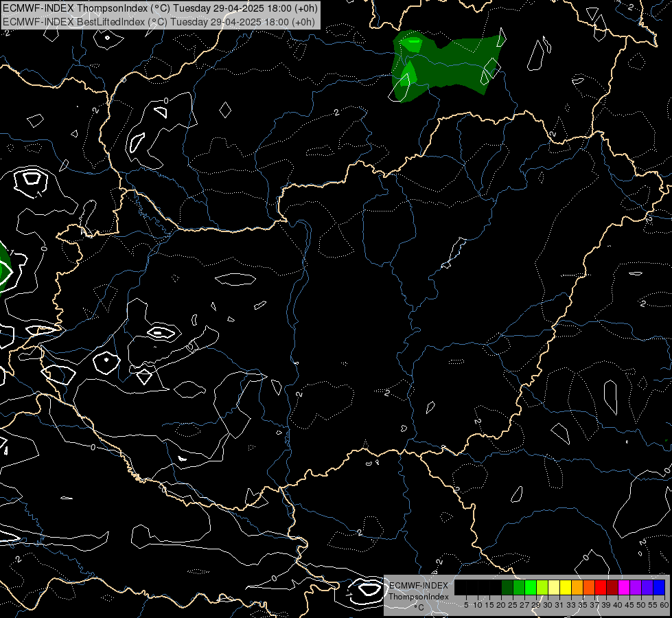The image size is (672, 618).
Task: Click the legend tick value 10
Action: 478,605
